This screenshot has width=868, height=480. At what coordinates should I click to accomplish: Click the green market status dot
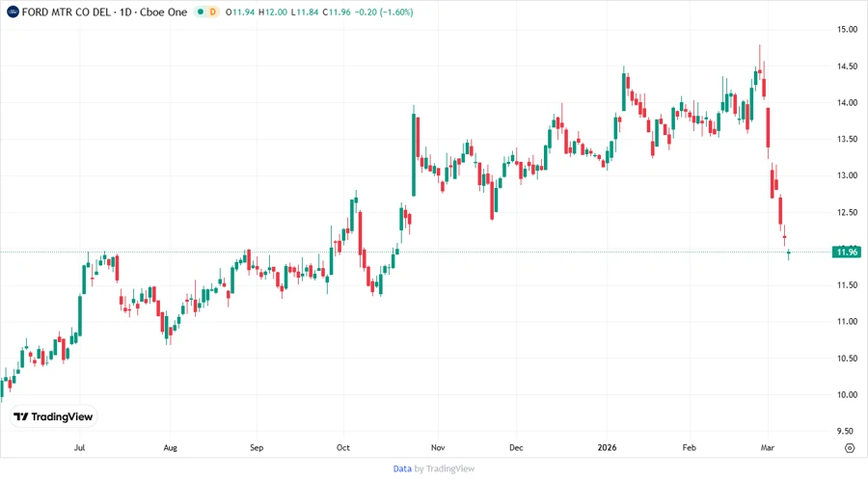click(201, 12)
